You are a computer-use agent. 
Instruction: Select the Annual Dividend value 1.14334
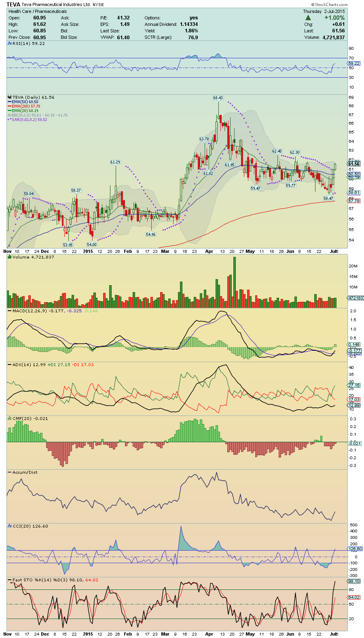tap(189, 24)
